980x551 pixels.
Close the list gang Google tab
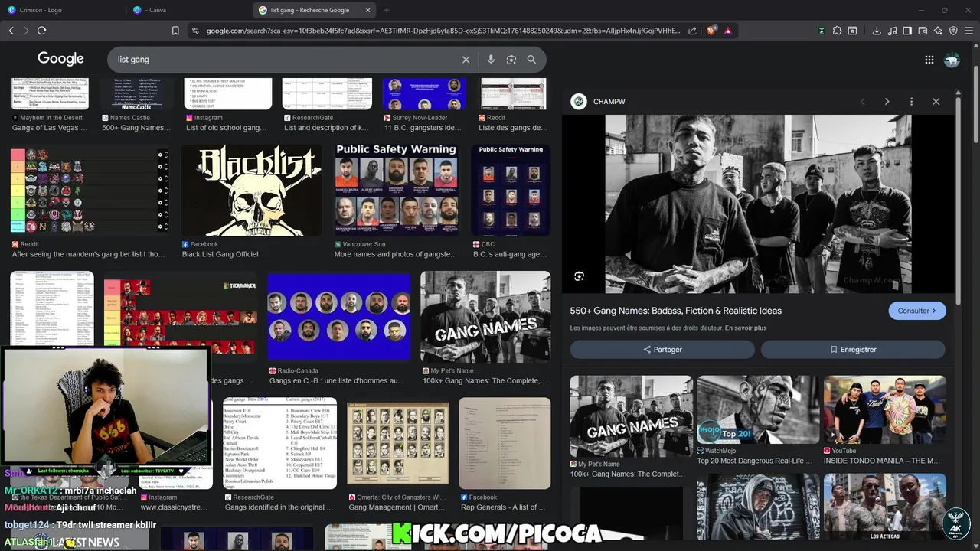click(367, 10)
